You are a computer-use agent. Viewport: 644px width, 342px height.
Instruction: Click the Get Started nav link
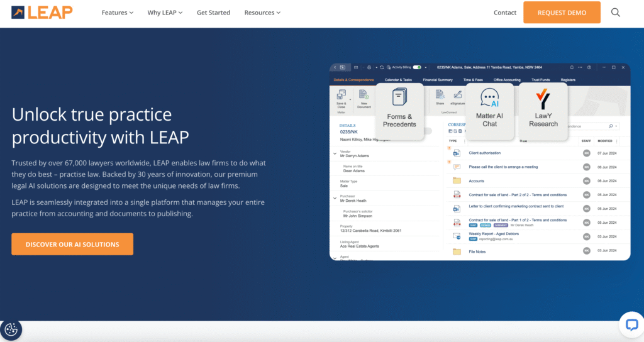pos(214,13)
